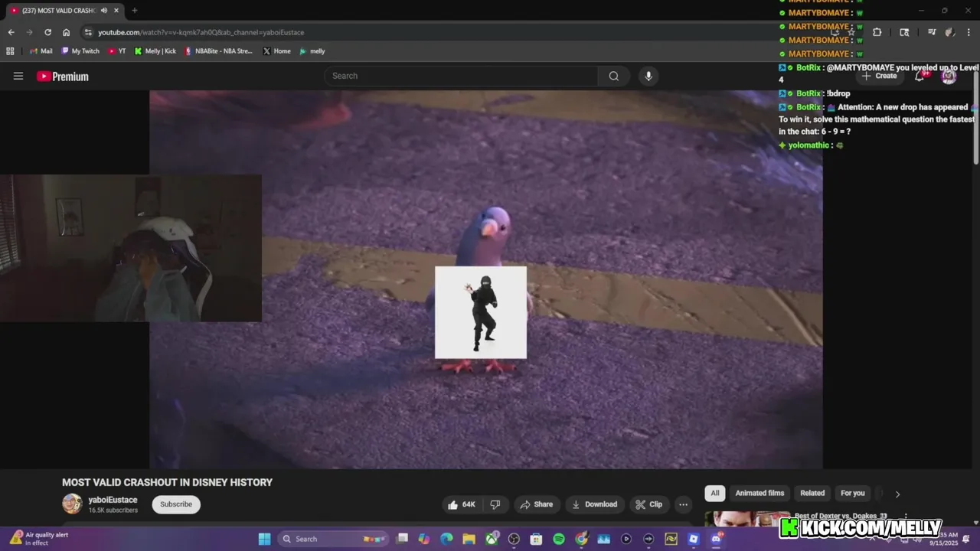
Task: Open yaboiEustace channel avatar
Action: (x=72, y=504)
